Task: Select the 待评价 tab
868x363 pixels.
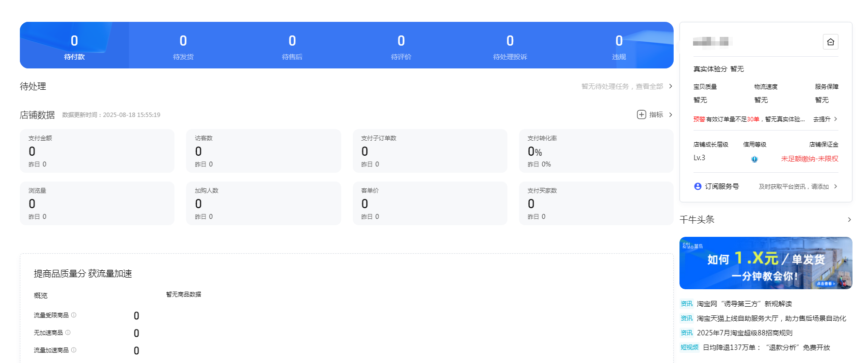Action: click(x=401, y=45)
